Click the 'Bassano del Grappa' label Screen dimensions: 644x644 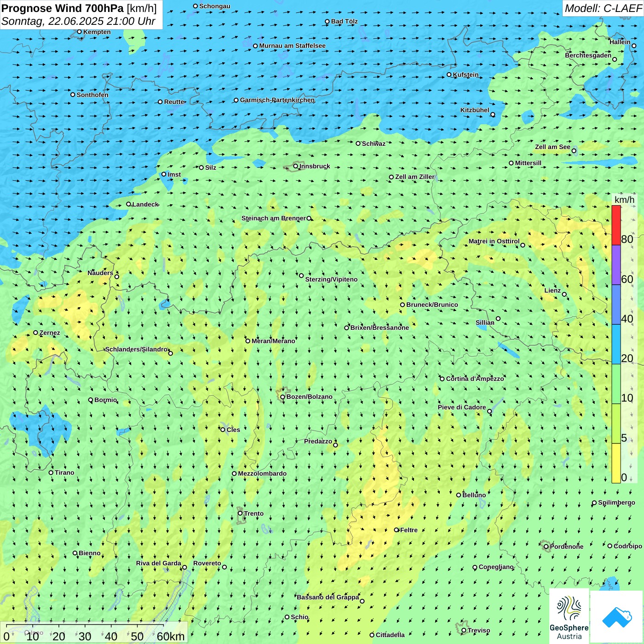[x=328, y=597]
